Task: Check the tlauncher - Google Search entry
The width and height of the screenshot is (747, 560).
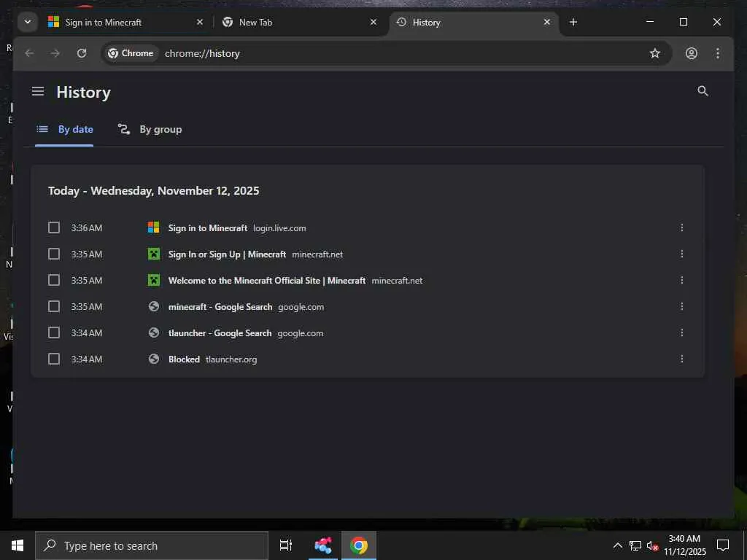Action: pyautogui.click(x=54, y=332)
